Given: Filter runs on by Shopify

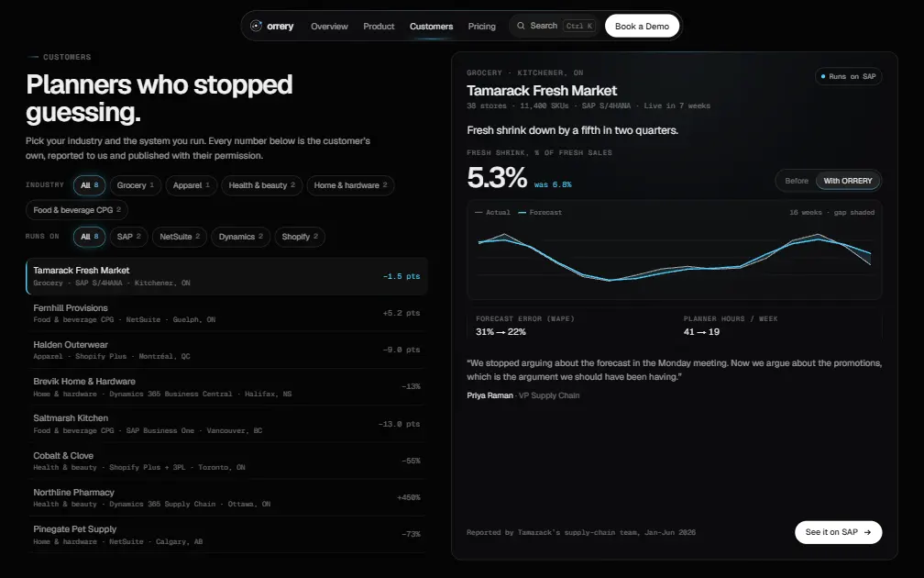Looking at the screenshot, I should coord(300,237).
